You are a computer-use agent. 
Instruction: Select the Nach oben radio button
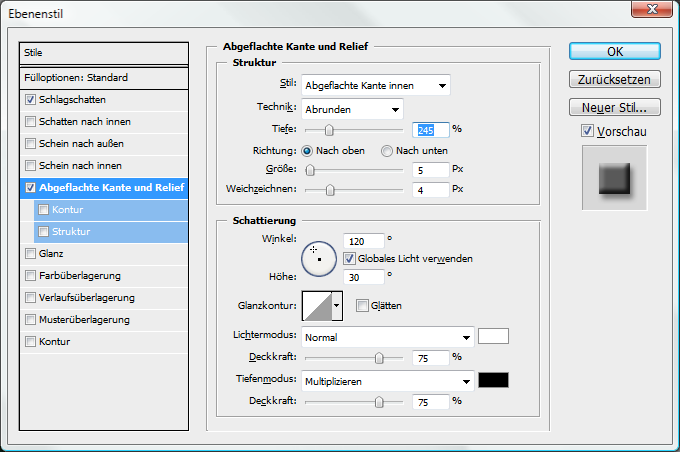307,151
